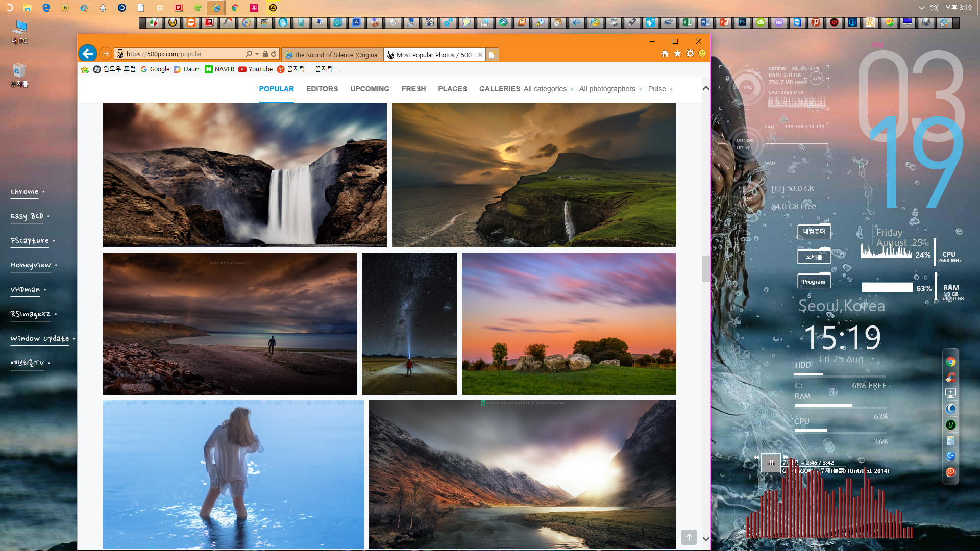Launch Excel from the top dock
The width and height of the screenshot is (980, 551).
687,22
